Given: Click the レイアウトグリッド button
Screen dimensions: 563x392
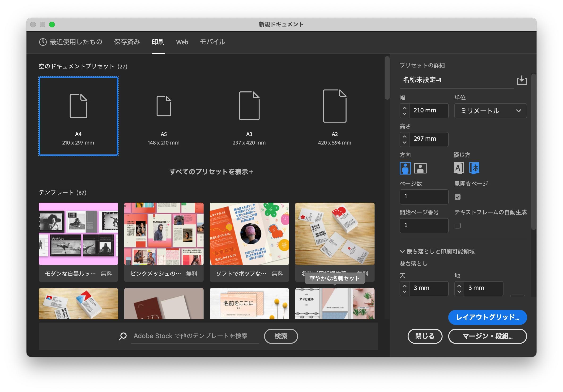Looking at the screenshot, I should 487,317.
